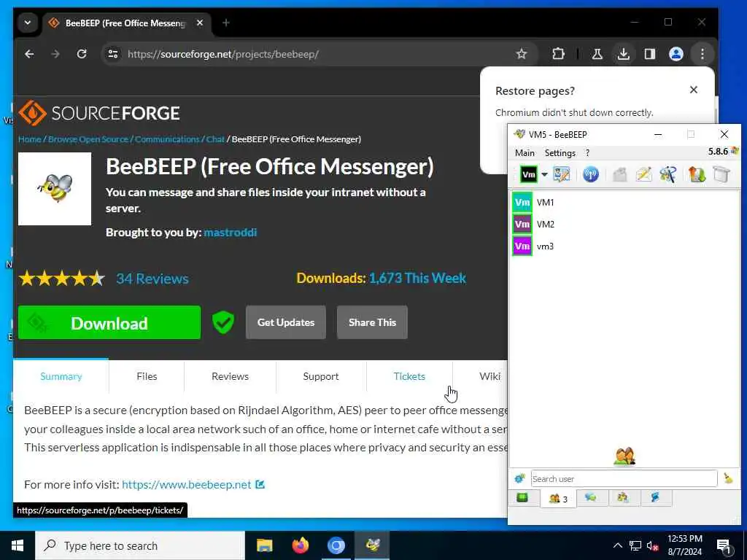
Task: Click the Chrome Labs flask icon
Action: point(597,54)
